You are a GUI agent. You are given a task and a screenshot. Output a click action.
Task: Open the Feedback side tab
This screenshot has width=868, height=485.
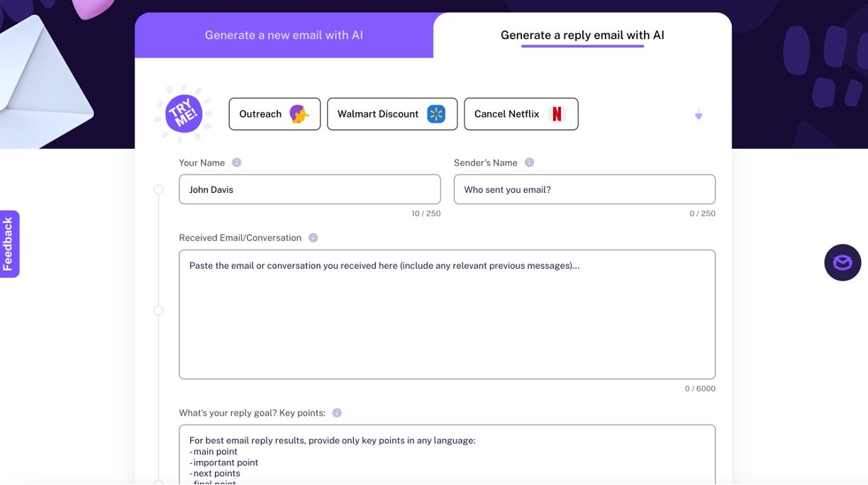(9, 244)
